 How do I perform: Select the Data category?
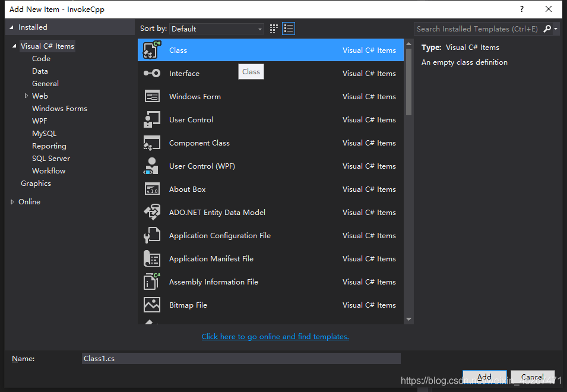(40, 71)
